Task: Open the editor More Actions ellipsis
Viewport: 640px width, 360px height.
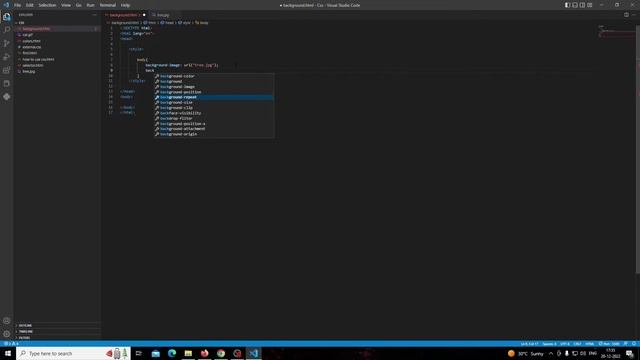Action: pyautogui.click(x=634, y=15)
